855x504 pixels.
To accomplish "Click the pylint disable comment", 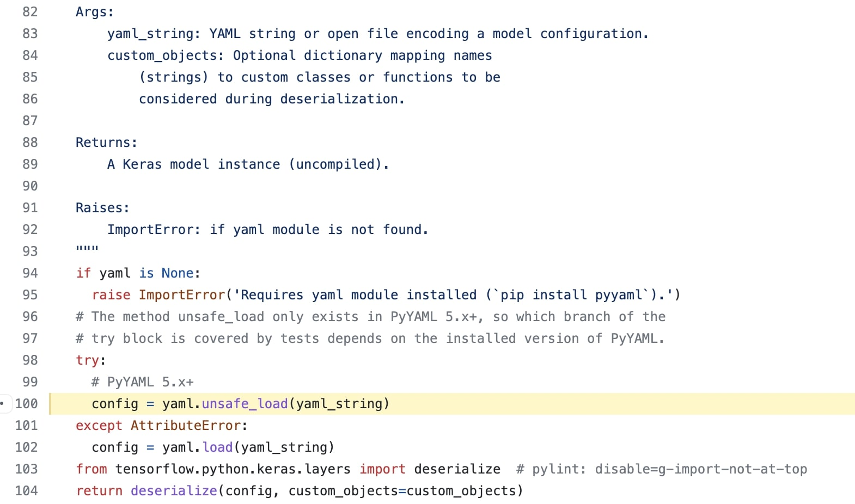I will click(x=662, y=469).
